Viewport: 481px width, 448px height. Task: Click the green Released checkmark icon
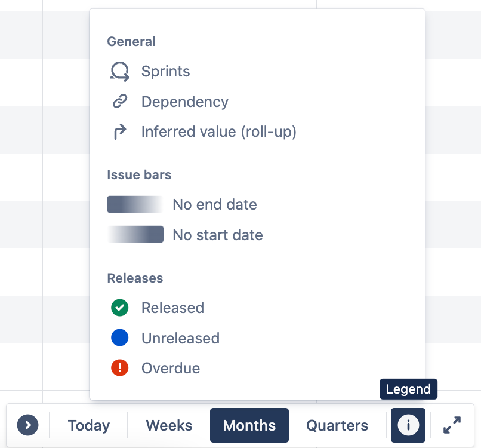[119, 308]
